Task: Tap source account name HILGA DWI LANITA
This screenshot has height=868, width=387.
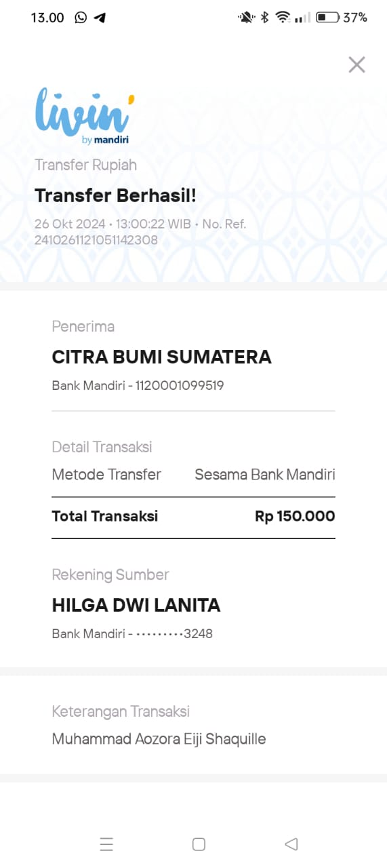Action: pyautogui.click(x=136, y=606)
